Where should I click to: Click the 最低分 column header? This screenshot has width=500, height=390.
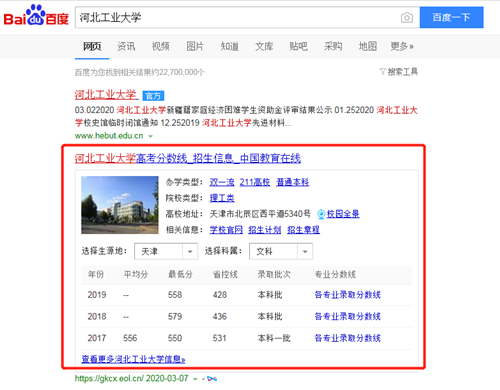tap(180, 275)
